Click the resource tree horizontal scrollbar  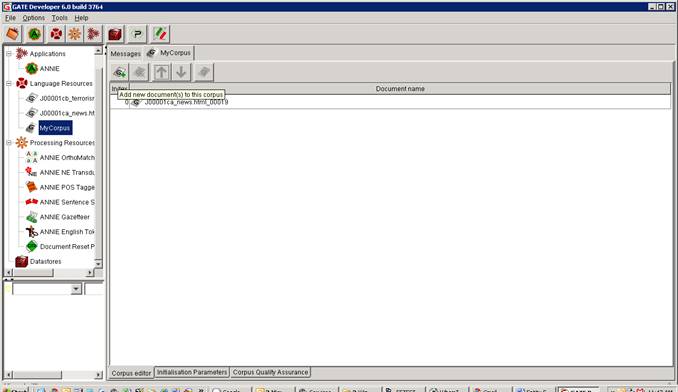click(x=49, y=273)
